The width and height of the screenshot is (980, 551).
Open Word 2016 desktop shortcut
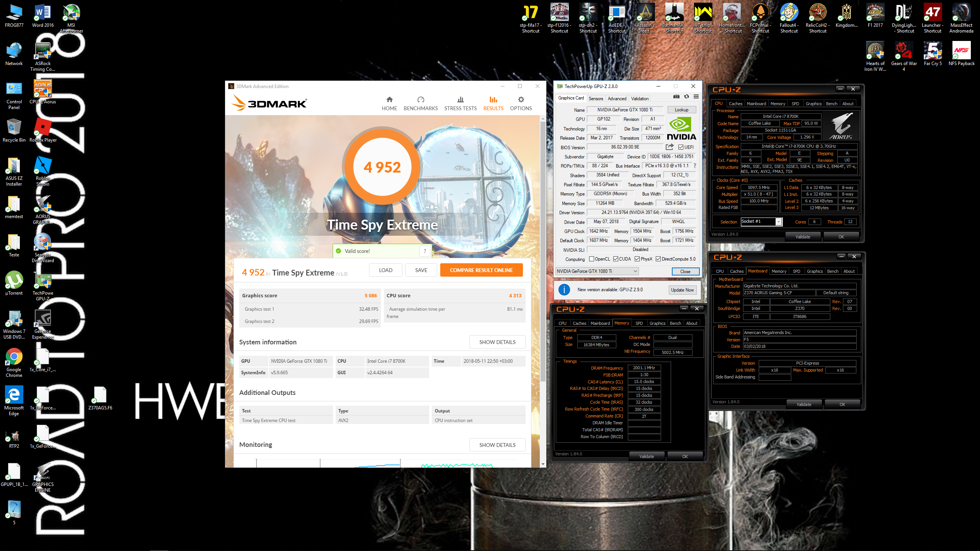(43, 15)
